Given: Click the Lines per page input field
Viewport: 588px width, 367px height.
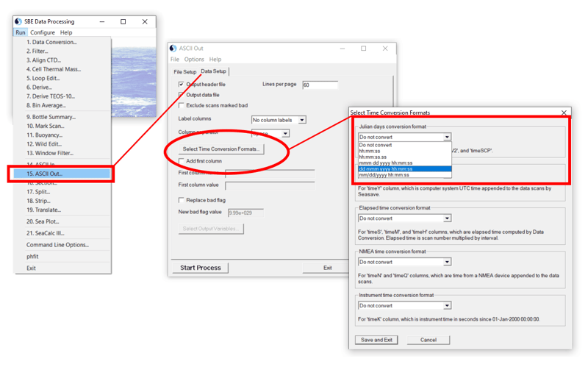Looking at the screenshot, I should (320, 85).
